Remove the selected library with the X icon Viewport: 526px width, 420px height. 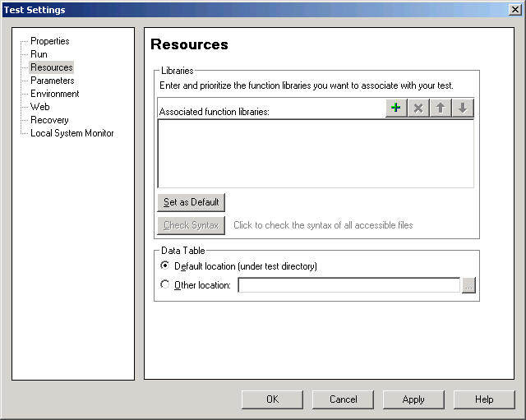pyautogui.click(x=418, y=108)
